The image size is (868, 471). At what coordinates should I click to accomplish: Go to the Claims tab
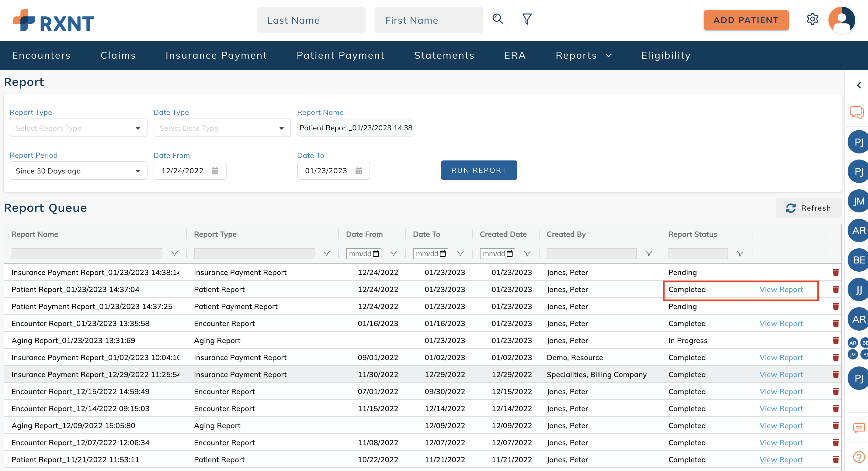(118, 55)
